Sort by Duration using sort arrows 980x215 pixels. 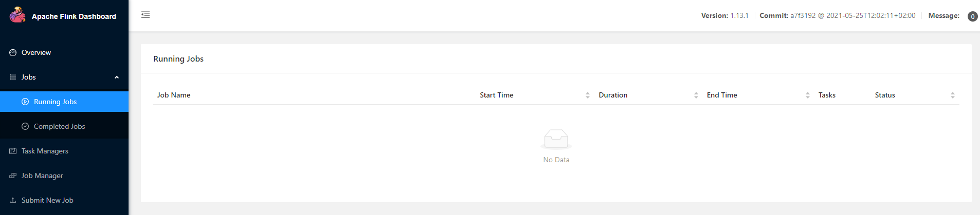(x=696, y=95)
